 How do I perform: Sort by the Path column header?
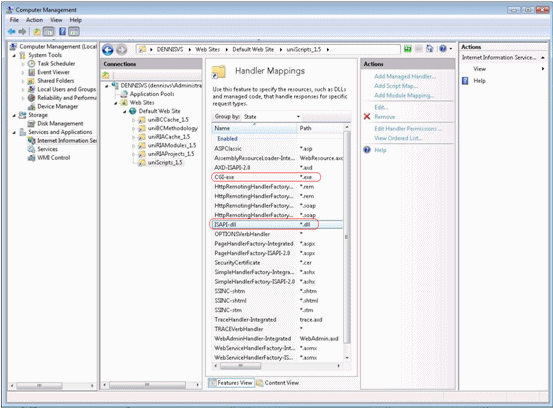click(x=320, y=128)
